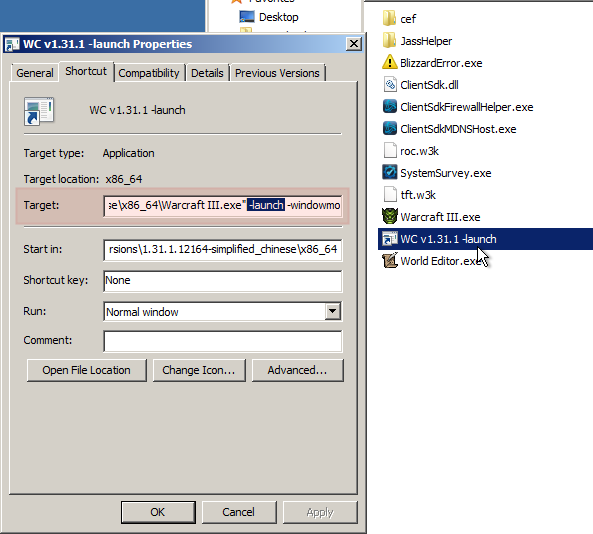Screen dimensions: 593x534
Task: Click the Desktop icon in navigation pane
Action: click(x=247, y=17)
